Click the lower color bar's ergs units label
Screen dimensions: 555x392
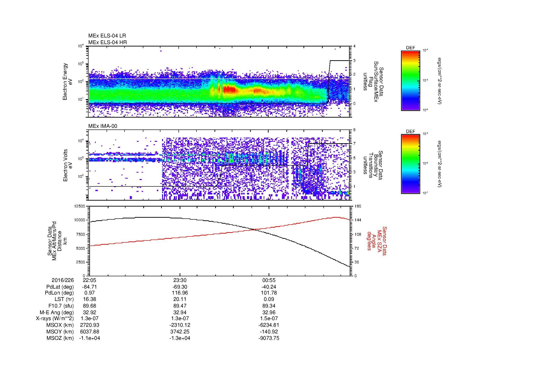click(439, 164)
